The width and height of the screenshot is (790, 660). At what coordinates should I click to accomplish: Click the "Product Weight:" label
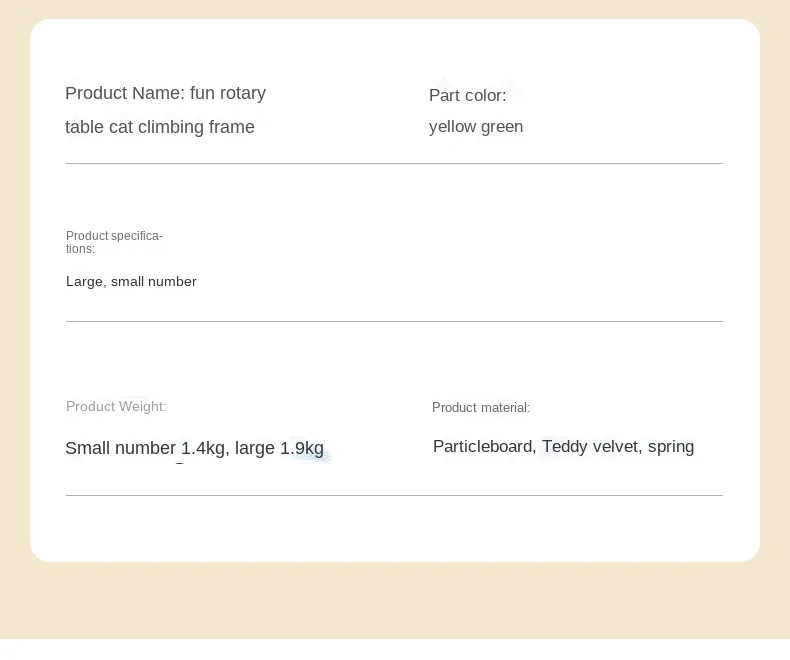pos(116,407)
